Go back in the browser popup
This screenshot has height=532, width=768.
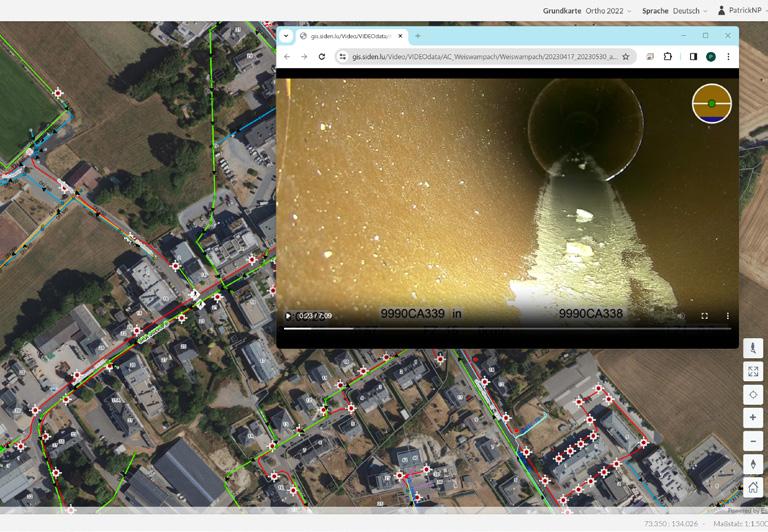[287, 57]
